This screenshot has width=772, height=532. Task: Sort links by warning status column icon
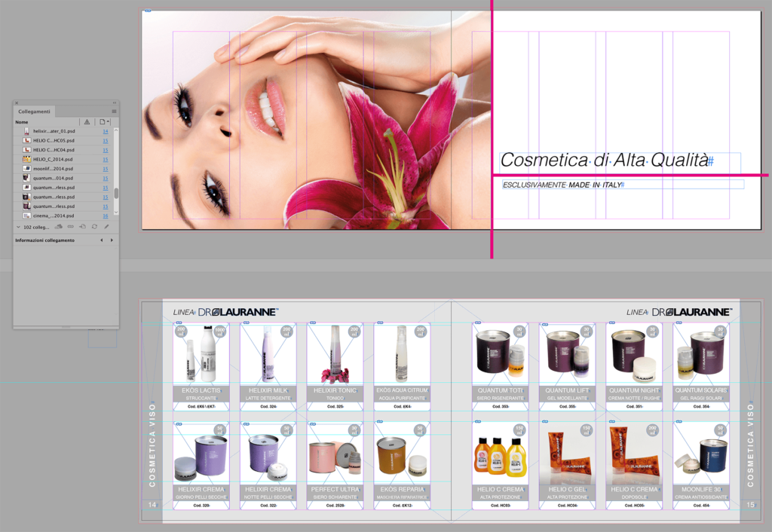click(87, 121)
